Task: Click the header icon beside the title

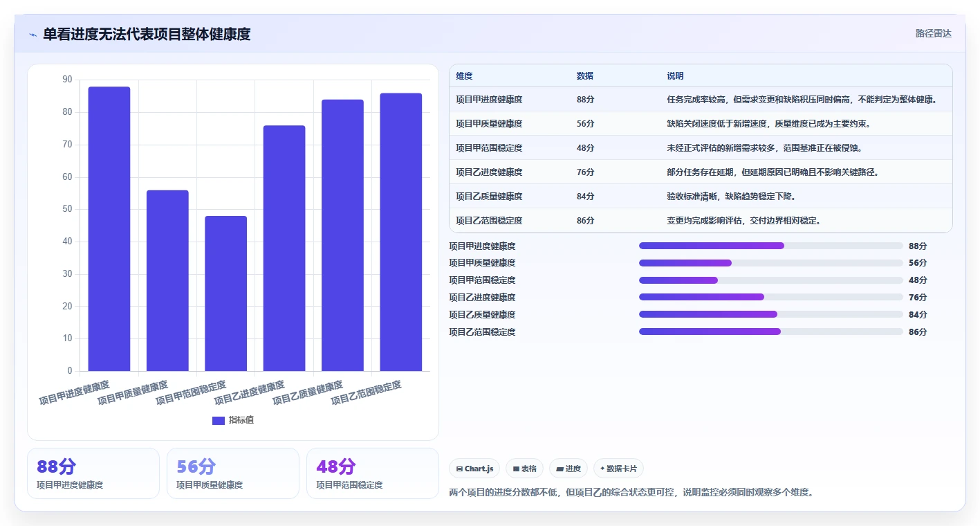Action: click(x=33, y=35)
